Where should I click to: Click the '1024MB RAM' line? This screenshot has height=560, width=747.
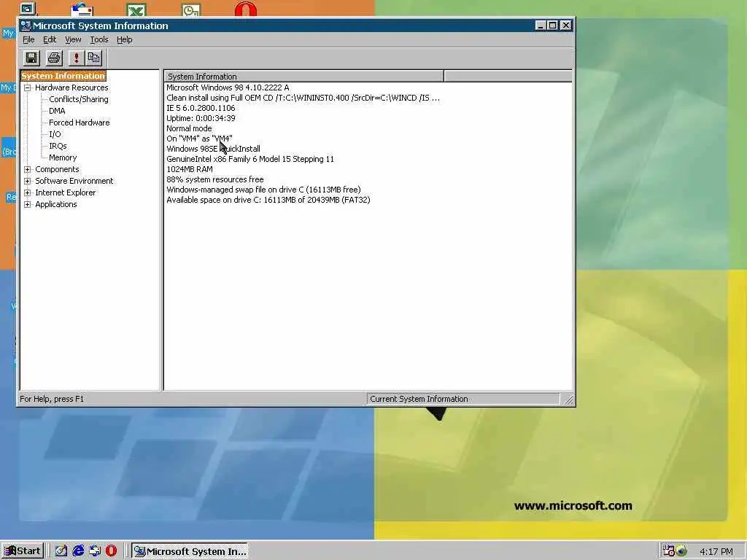pyautogui.click(x=190, y=169)
